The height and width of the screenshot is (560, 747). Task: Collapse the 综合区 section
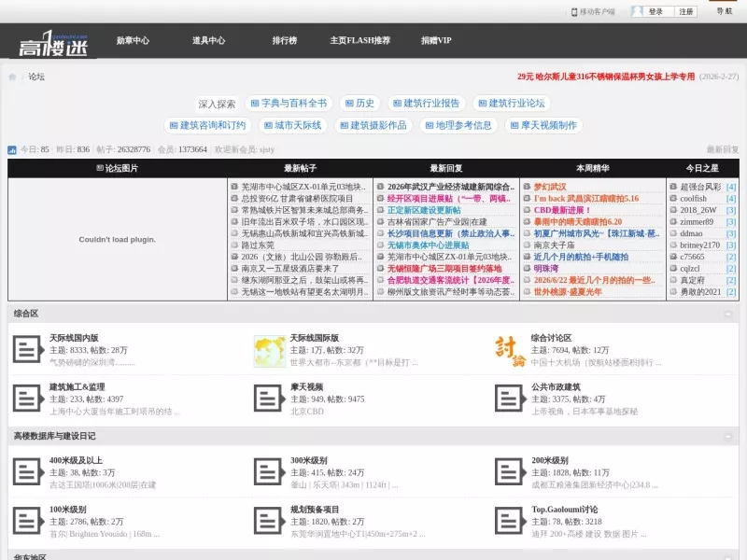[x=728, y=314]
